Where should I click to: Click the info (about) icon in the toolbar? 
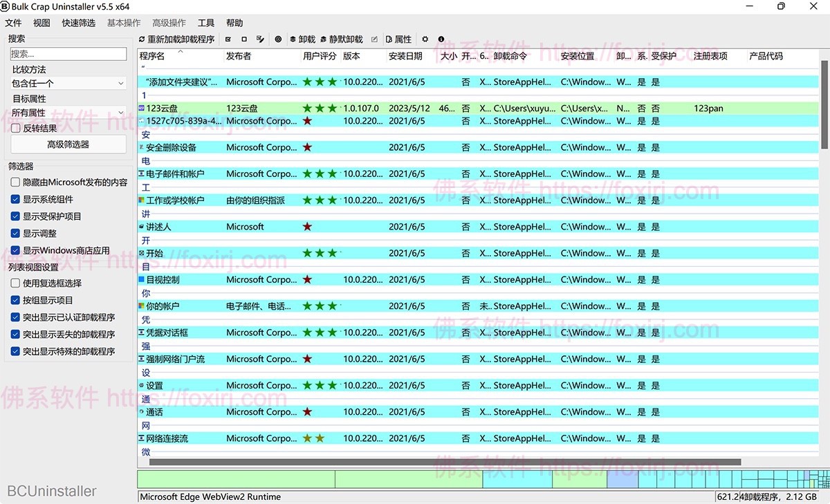pos(441,39)
